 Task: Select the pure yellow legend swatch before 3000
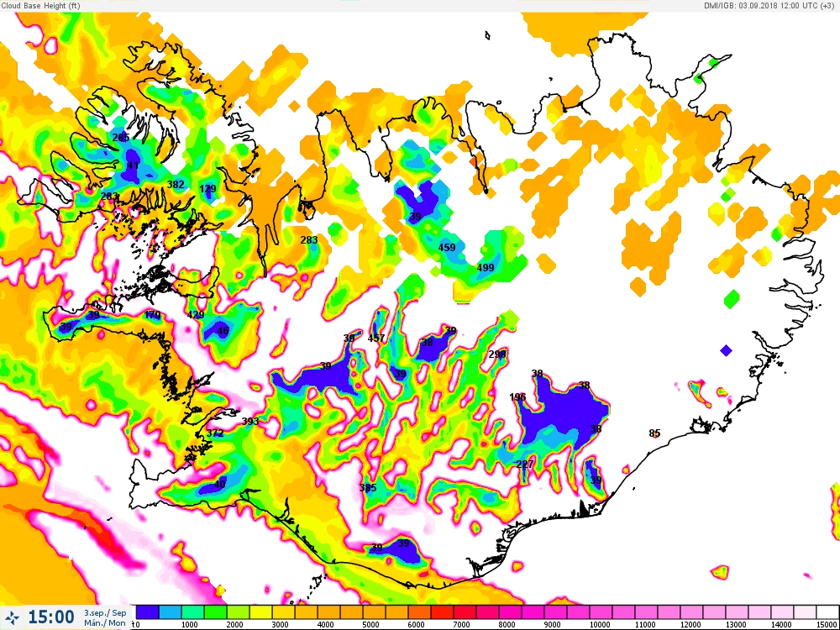(261, 612)
